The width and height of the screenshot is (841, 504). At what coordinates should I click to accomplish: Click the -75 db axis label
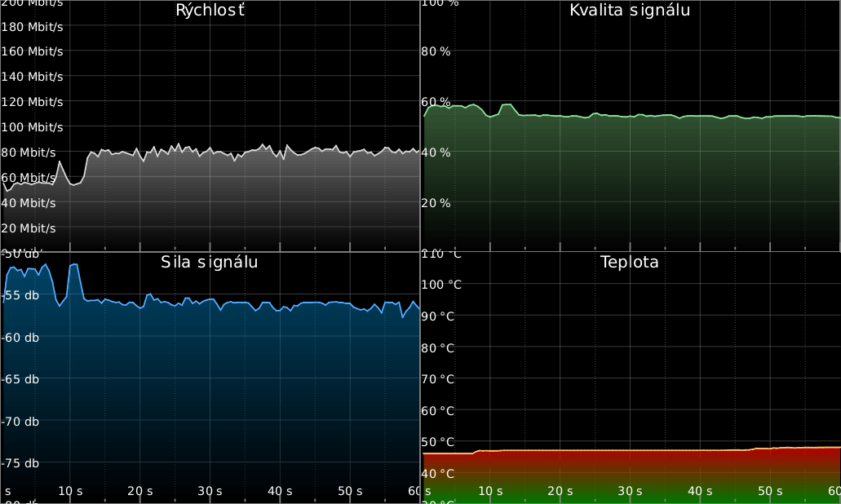(x=20, y=463)
